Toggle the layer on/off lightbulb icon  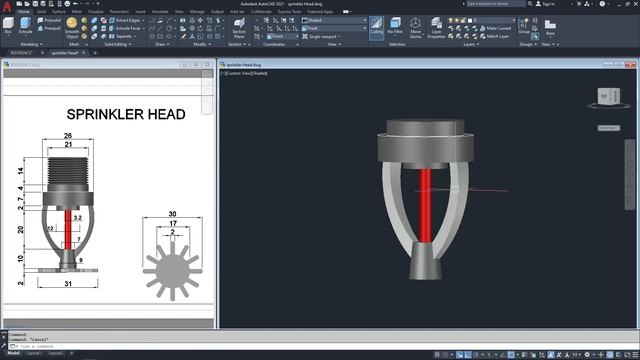coord(451,20)
